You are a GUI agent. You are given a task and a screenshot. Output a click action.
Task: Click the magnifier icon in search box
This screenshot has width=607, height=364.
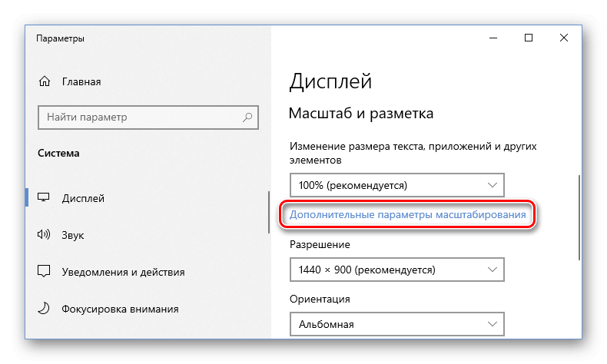(247, 117)
